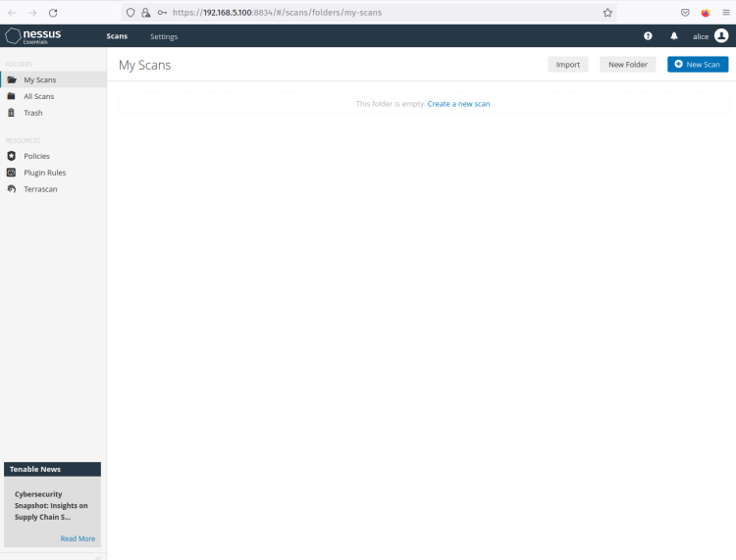Follow the Create a new scan link

click(458, 104)
